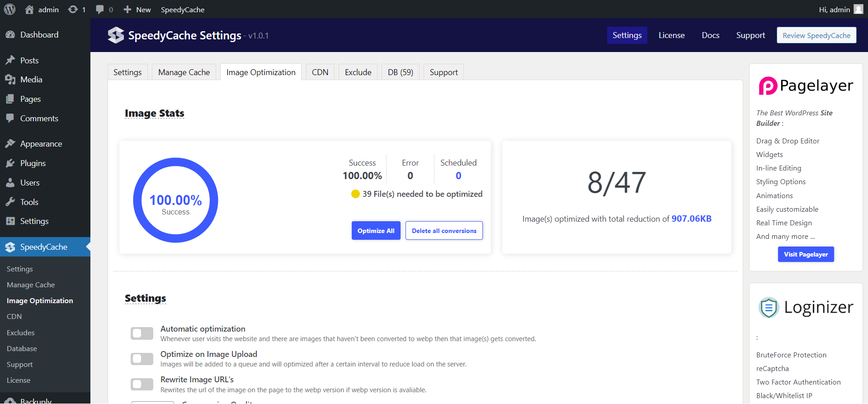Select the Image Optimization tab
The width and height of the screenshot is (868, 404).
tap(261, 72)
